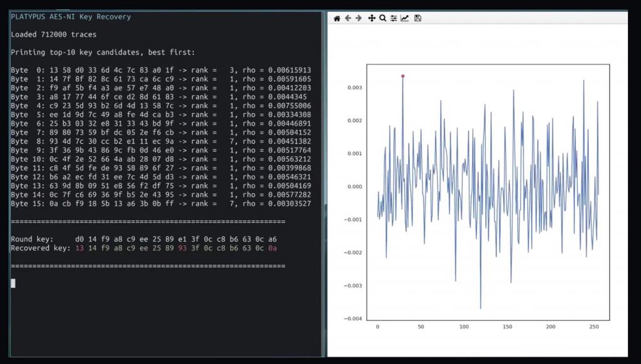The height and width of the screenshot is (364, 641).
Task: Open the Configure subplots dialog
Action: (x=394, y=18)
